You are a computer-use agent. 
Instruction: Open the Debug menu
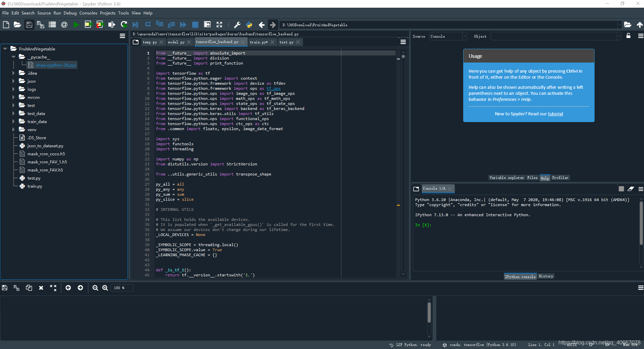click(x=70, y=13)
